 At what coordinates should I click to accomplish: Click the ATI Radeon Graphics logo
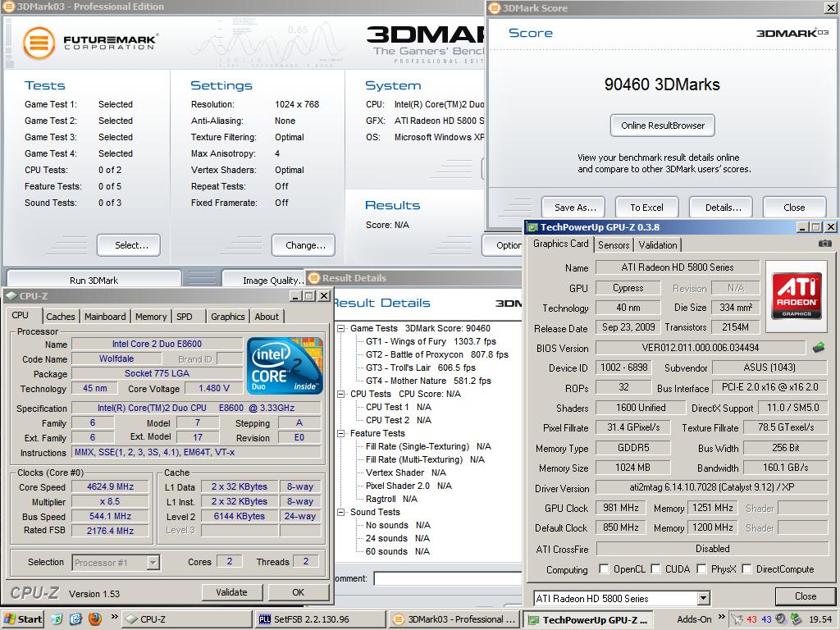[x=796, y=295]
